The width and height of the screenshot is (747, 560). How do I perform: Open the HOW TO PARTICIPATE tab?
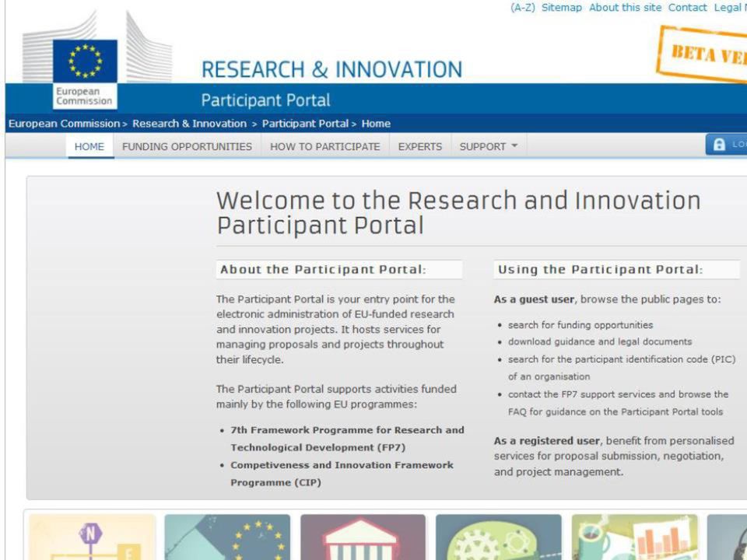point(325,146)
